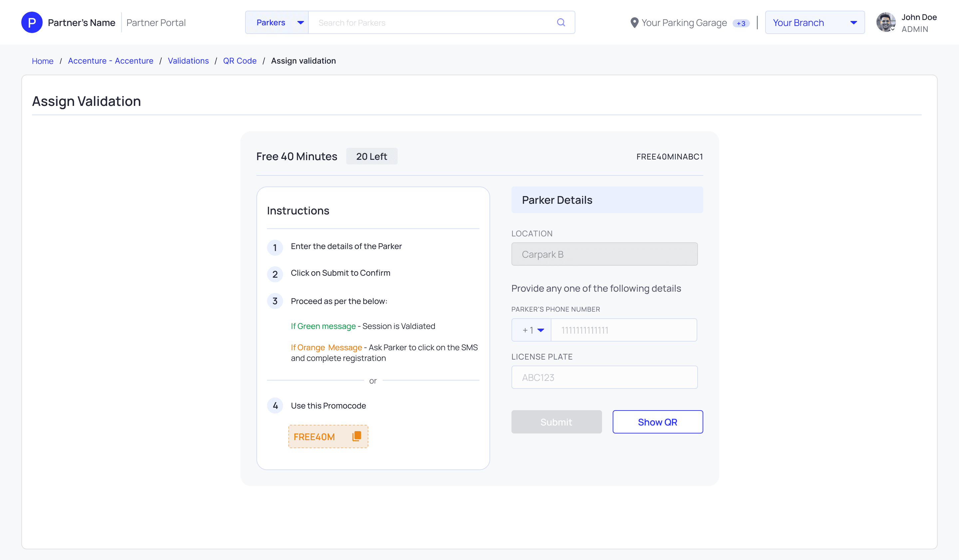Click the Submit button

click(x=556, y=422)
